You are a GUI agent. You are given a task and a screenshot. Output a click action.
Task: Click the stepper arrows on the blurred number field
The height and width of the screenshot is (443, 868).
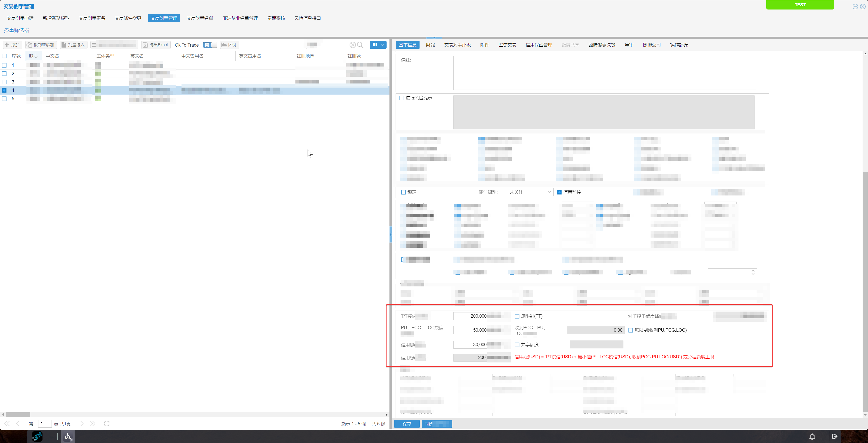753,272
